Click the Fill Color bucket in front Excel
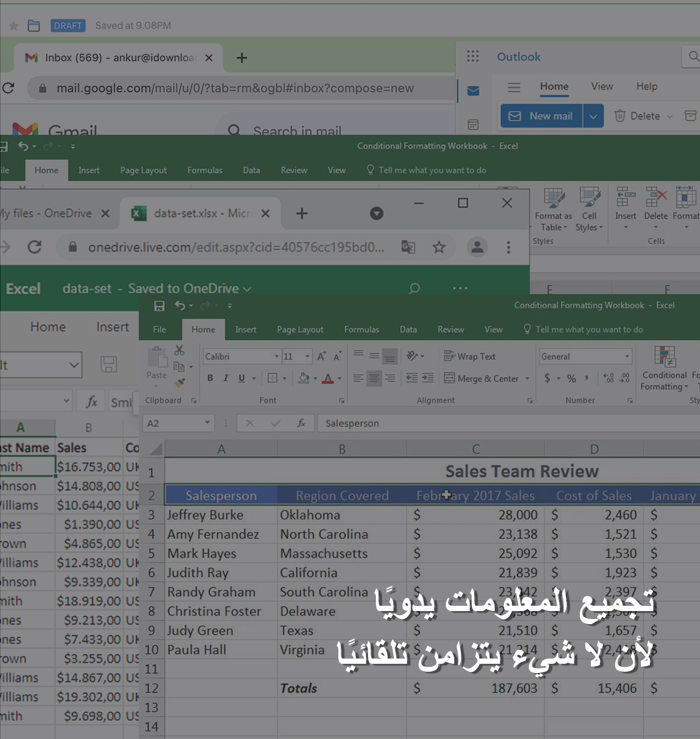Viewport: 700px width, 739px height. [304, 378]
